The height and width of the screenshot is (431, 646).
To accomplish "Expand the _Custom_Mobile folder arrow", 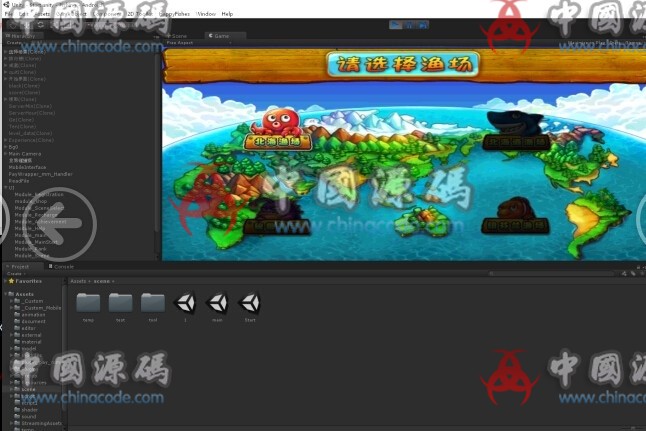I will 12,308.
